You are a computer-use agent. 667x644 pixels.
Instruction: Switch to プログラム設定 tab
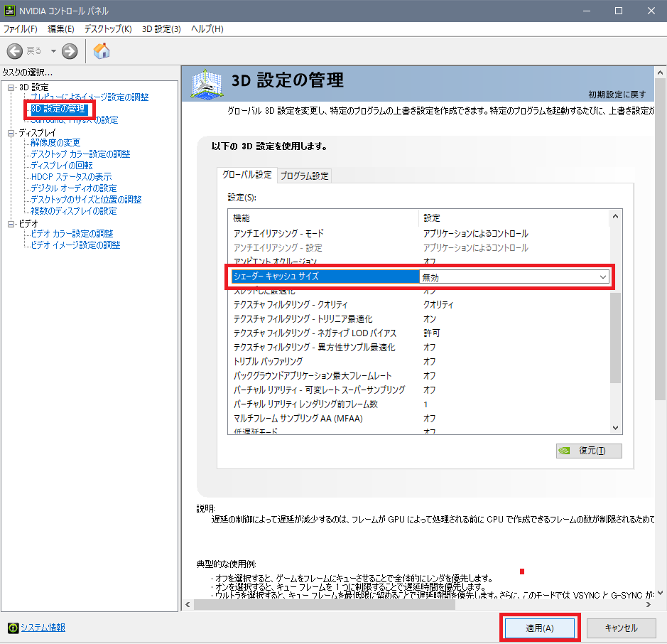click(x=304, y=176)
